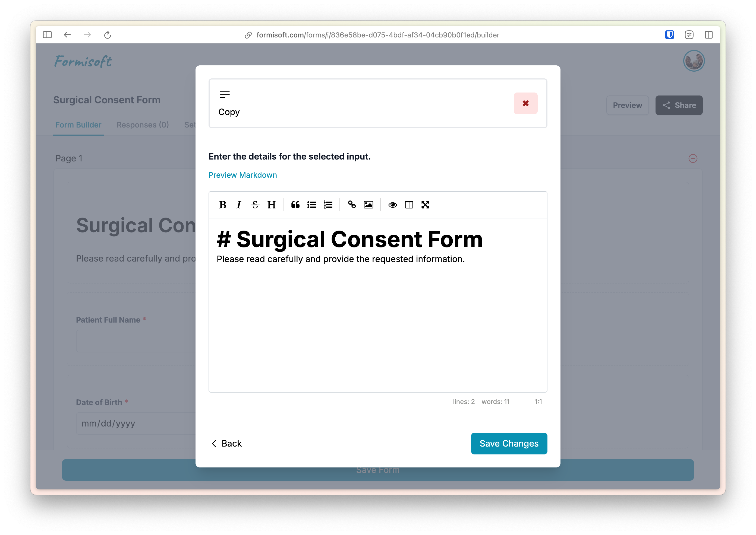This screenshot has width=756, height=535.
Task: Toggle bold formatting in markdown editor
Action: point(223,205)
